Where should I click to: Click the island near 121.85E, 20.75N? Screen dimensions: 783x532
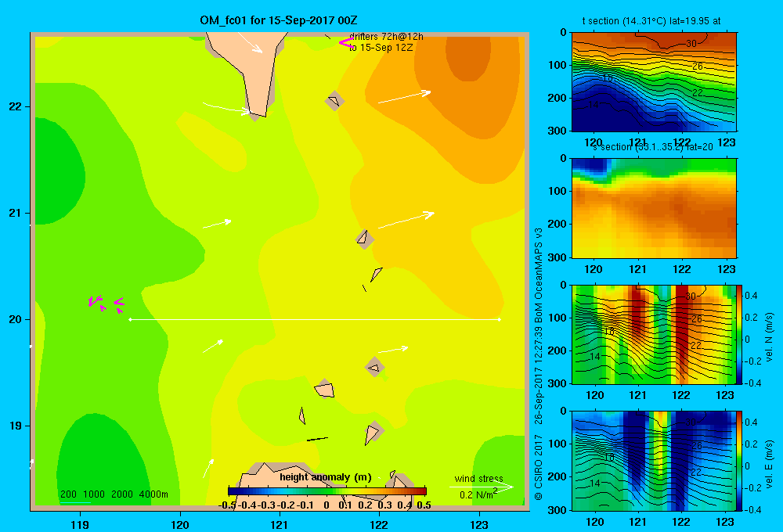365,239
